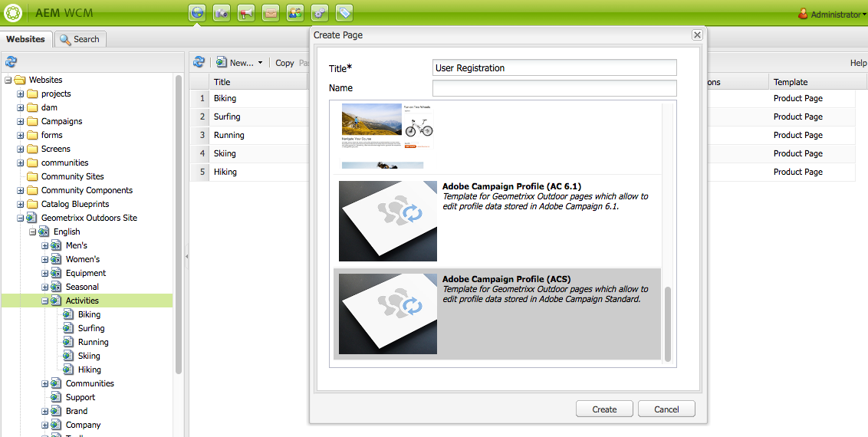
Task: Open the Administrator user menu
Action: point(832,14)
